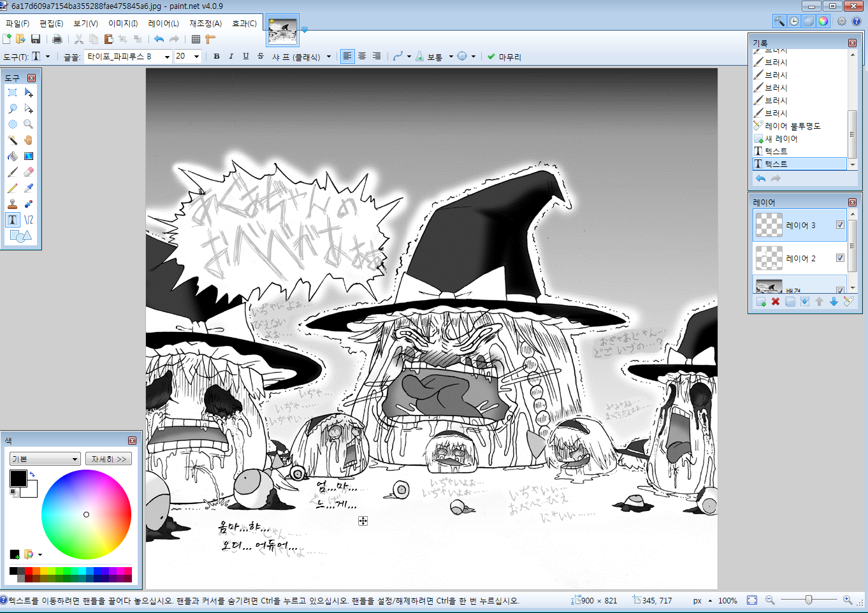Open layer properties icon in Layers panel
This screenshot has width=868, height=613.
[x=848, y=301]
